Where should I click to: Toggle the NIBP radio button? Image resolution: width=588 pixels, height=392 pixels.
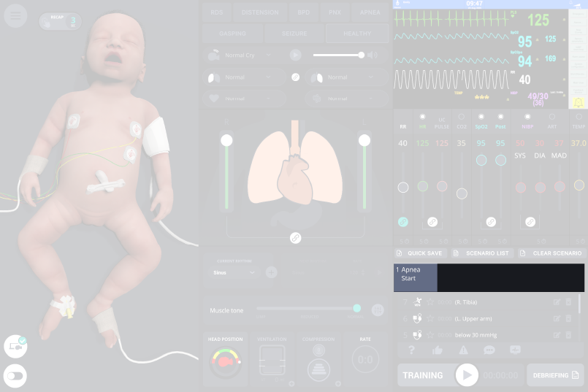point(527,117)
